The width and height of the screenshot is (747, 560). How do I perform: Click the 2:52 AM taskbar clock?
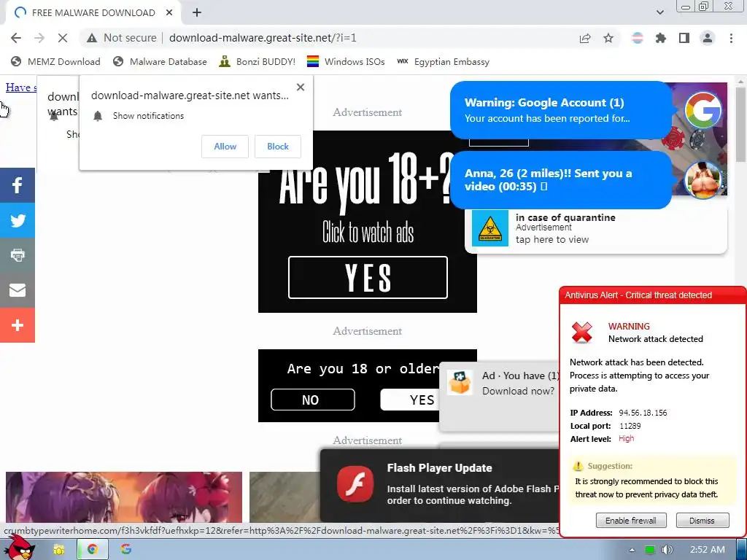(x=708, y=550)
